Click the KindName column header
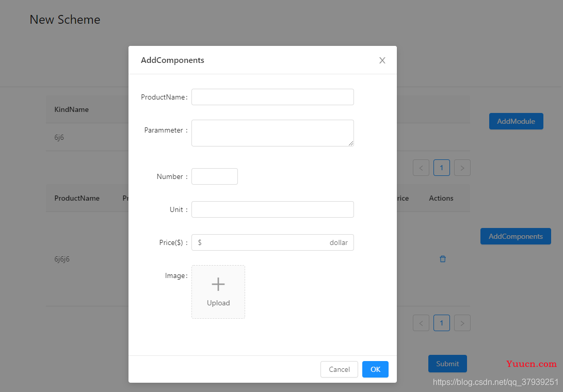Image resolution: width=563 pixels, height=392 pixels. point(71,109)
